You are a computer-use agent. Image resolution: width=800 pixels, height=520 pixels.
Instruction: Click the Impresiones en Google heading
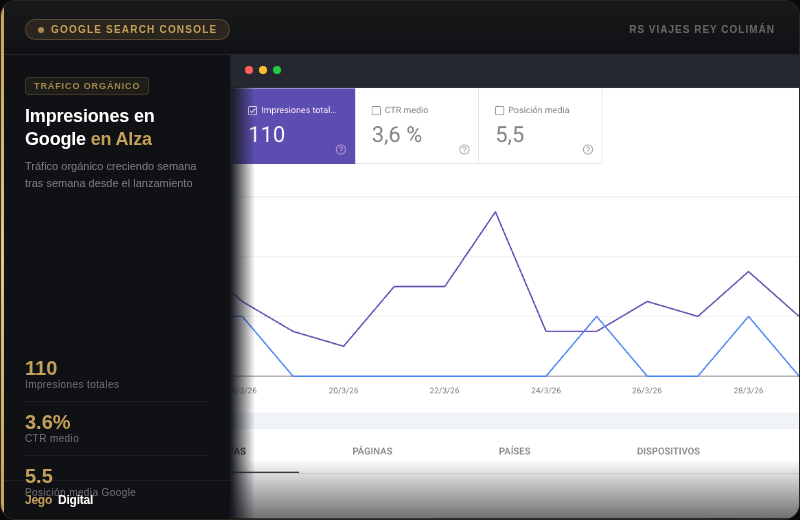89,127
